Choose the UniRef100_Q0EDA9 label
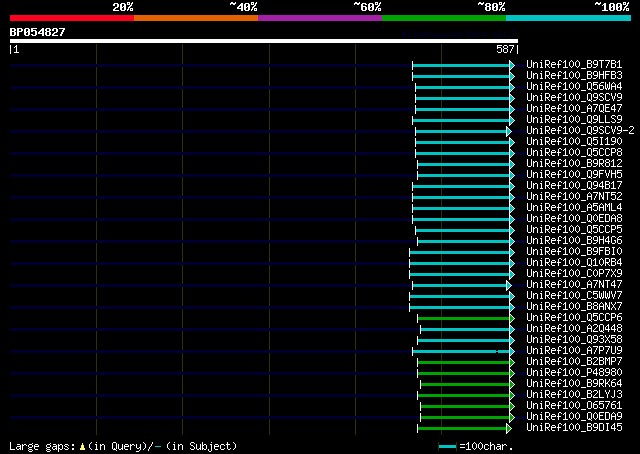640x454 pixels. 574,417
